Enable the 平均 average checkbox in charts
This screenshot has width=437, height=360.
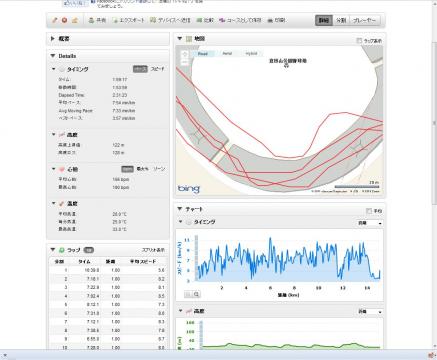point(369,211)
